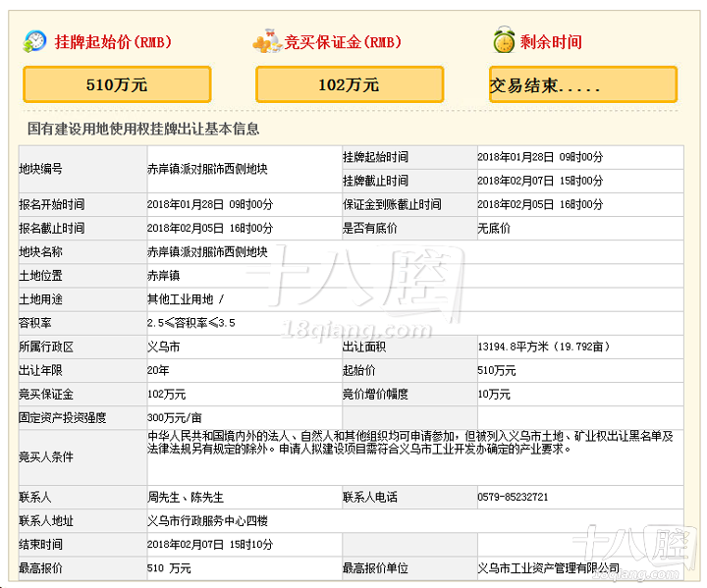Click the 结束时间 label

click(x=40, y=544)
